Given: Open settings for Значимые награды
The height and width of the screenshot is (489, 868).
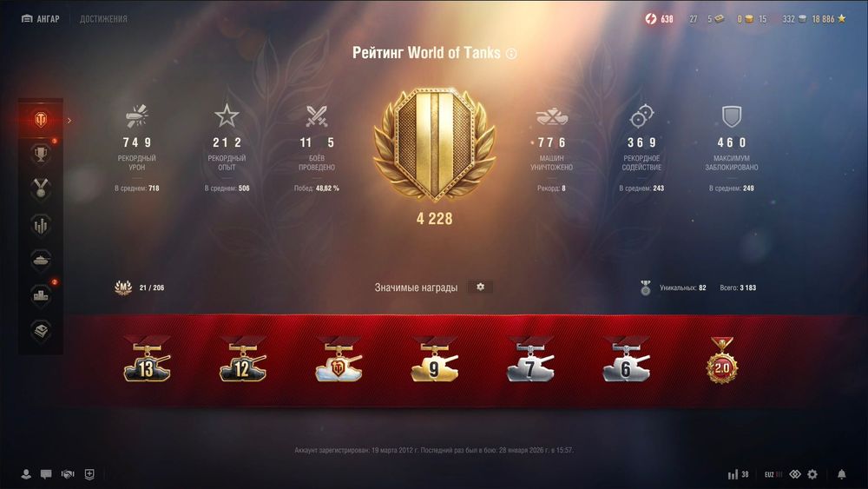Looking at the screenshot, I should click(x=480, y=287).
